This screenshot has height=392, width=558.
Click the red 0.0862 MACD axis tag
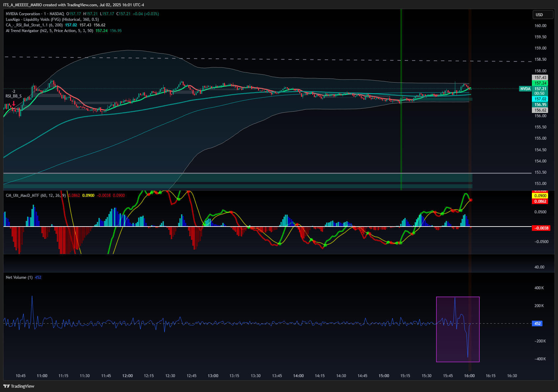click(x=540, y=201)
